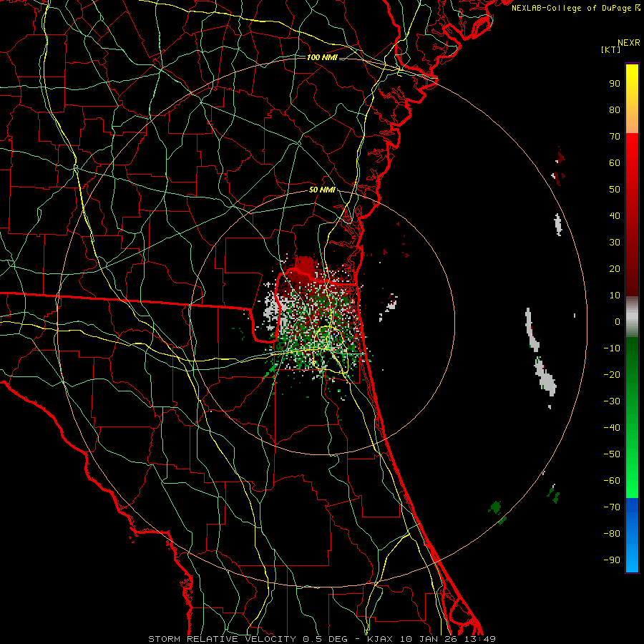Click the NEXLAB-College of DuPage watermark text
The height and width of the screenshot is (644, 644).
coord(575,8)
